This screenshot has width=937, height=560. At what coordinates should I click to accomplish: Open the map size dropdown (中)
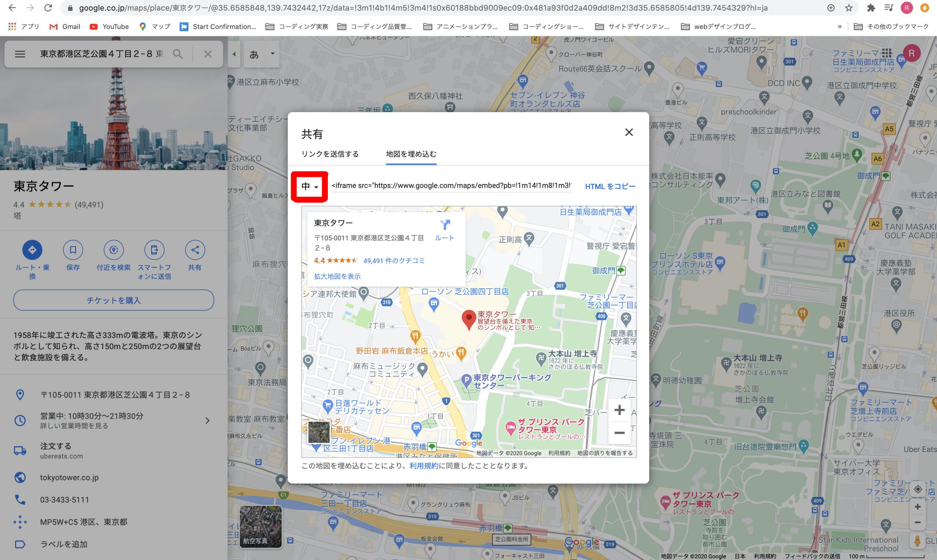tap(309, 186)
